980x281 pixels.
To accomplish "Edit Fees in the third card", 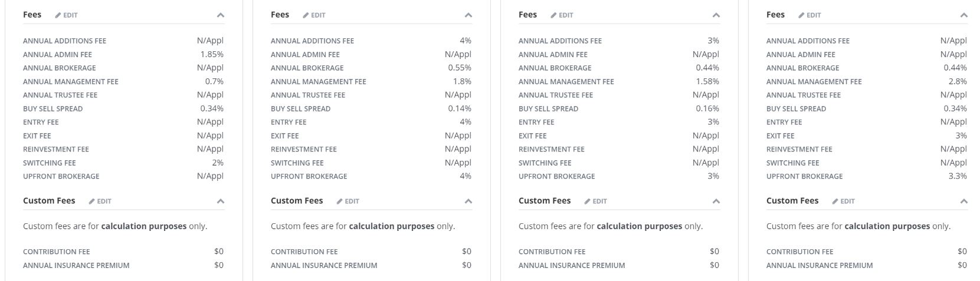I will point(562,15).
